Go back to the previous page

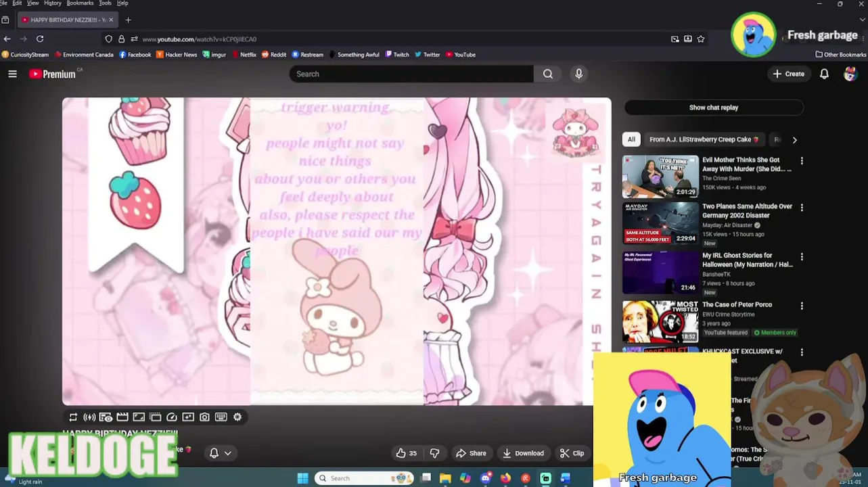click(7, 39)
